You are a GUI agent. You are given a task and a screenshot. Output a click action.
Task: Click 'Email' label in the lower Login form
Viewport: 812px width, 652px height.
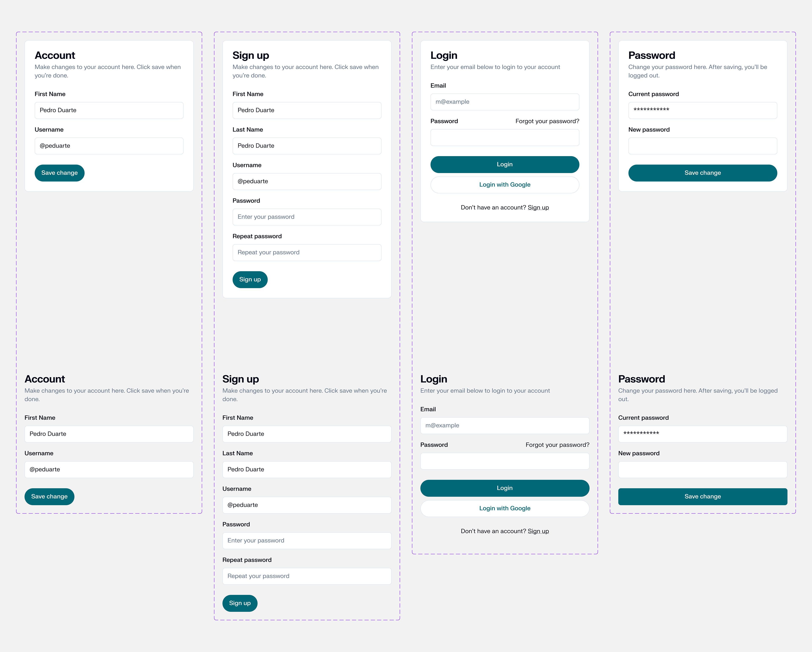tap(428, 409)
